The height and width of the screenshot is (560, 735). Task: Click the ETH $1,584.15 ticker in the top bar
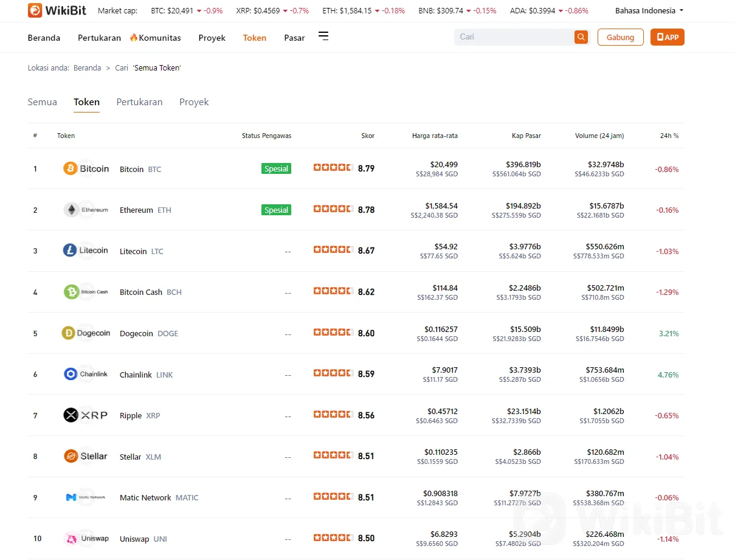tap(364, 11)
